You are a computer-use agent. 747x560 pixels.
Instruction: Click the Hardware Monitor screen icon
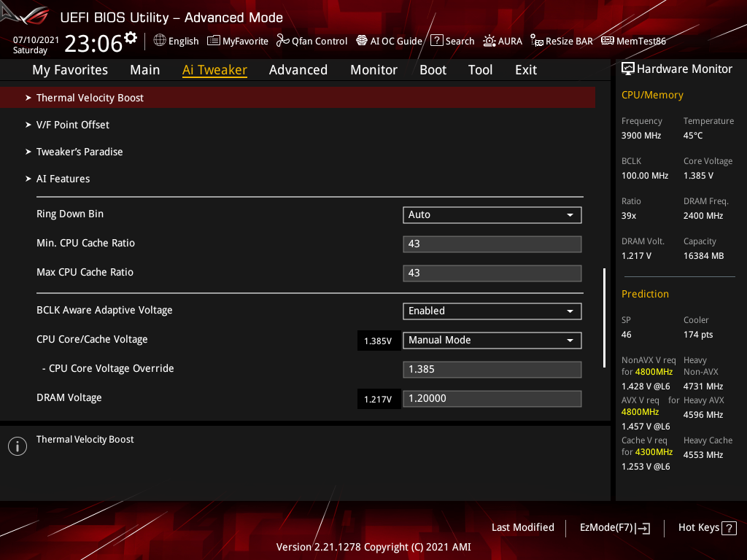628,69
